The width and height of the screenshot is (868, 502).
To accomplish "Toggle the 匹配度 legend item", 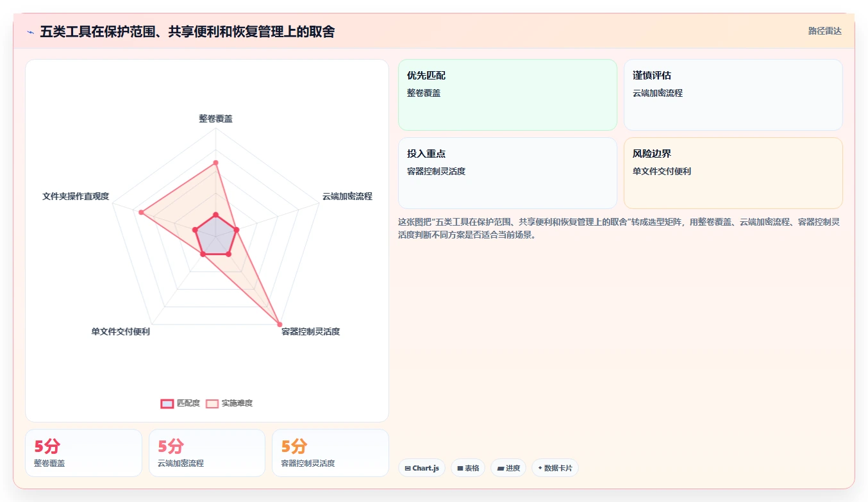I will [x=180, y=403].
